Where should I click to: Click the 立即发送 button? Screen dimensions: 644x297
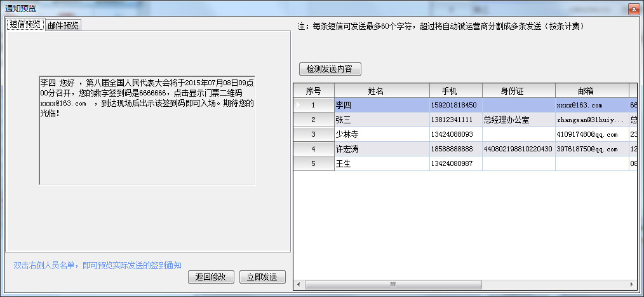coord(262,277)
